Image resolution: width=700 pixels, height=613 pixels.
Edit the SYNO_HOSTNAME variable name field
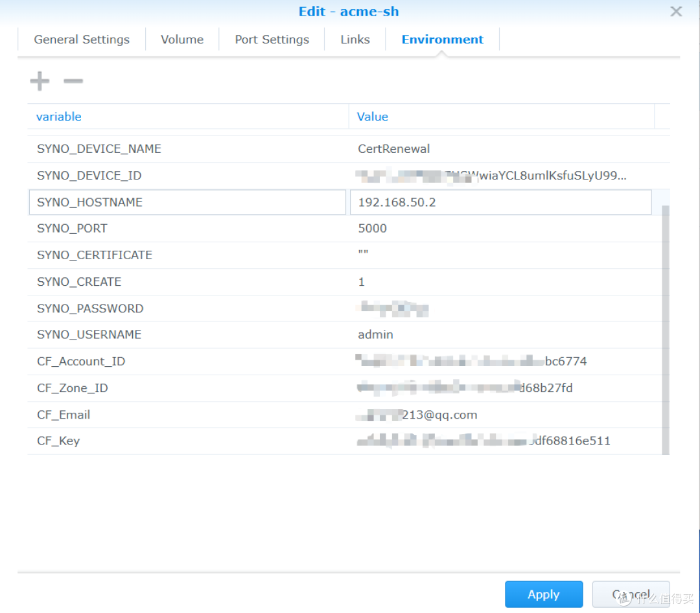tap(188, 202)
